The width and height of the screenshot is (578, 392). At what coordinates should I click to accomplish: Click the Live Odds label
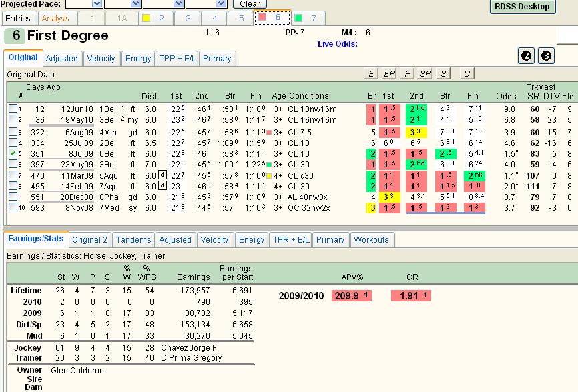pyautogui.click(x=338, y=44)
